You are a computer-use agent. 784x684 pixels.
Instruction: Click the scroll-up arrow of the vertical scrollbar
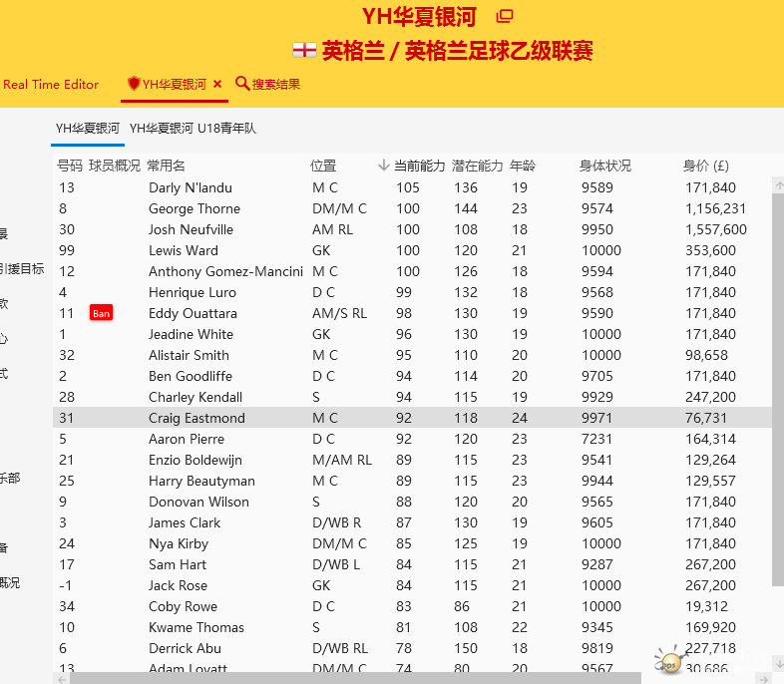(x=777, y=185)
